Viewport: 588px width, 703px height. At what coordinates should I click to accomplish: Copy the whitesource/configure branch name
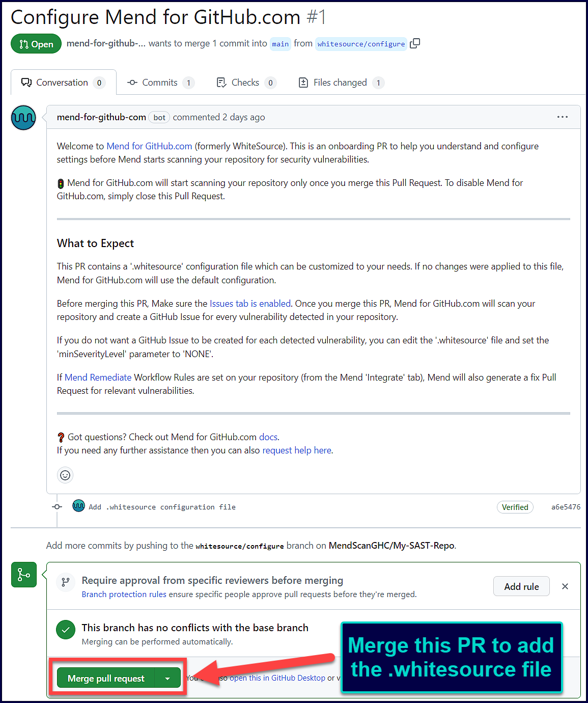[x=415, y=44]
